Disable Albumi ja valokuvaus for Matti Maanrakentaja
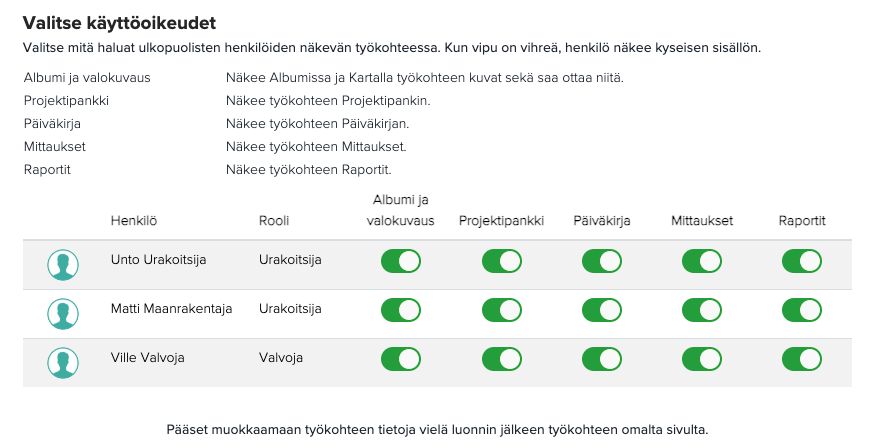The width and height of the screenshot is (888, 448). click(x=401, y=310)
